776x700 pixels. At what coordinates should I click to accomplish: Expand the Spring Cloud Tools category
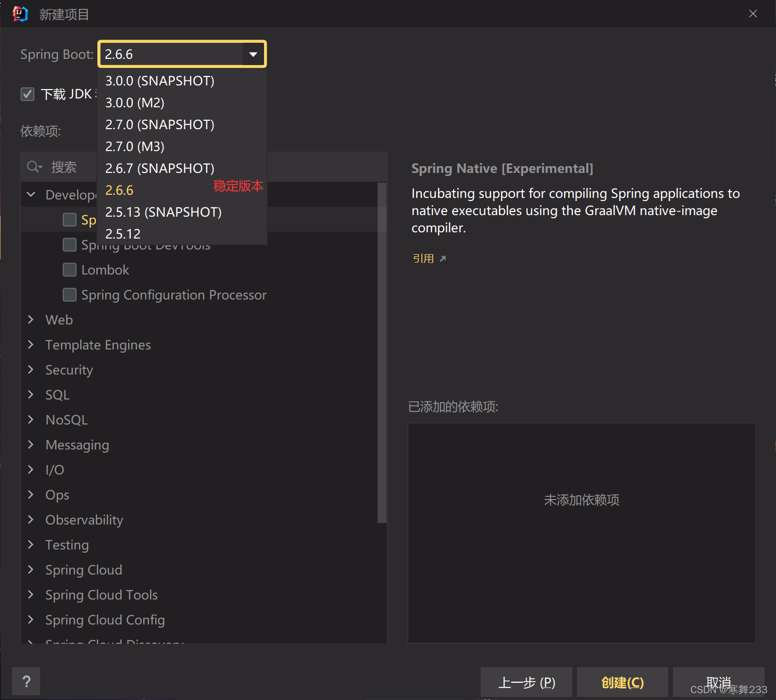pyautogui.click(x=31, y=594)
